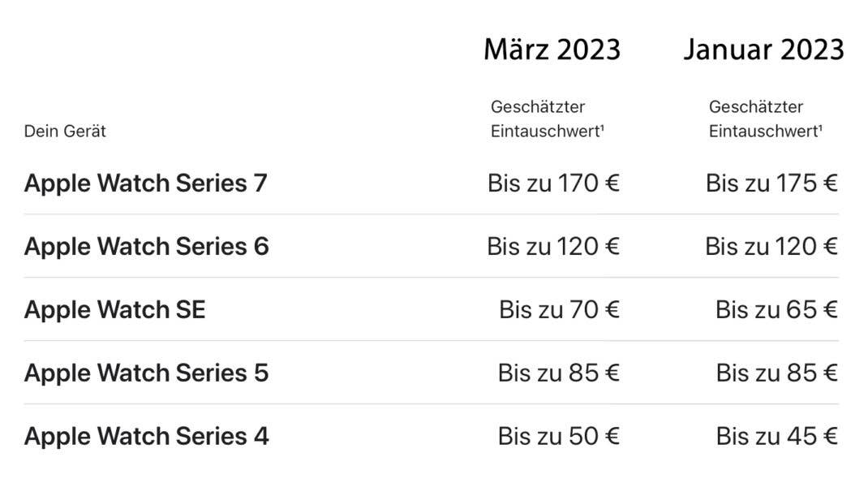Select Series 6 Januar value of 120 €
The width and height of the screenshot is (868, 483).
pyautogui.click(x=771, y=246)
